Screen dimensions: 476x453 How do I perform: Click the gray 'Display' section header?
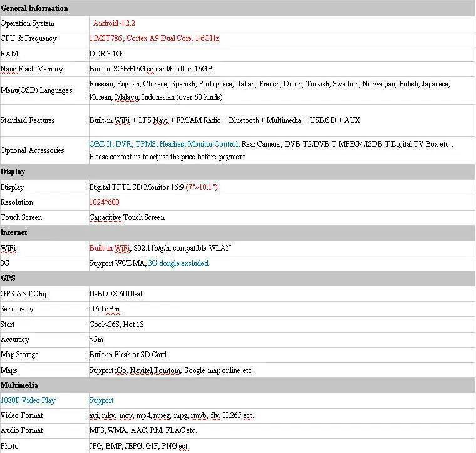(13, 172)
